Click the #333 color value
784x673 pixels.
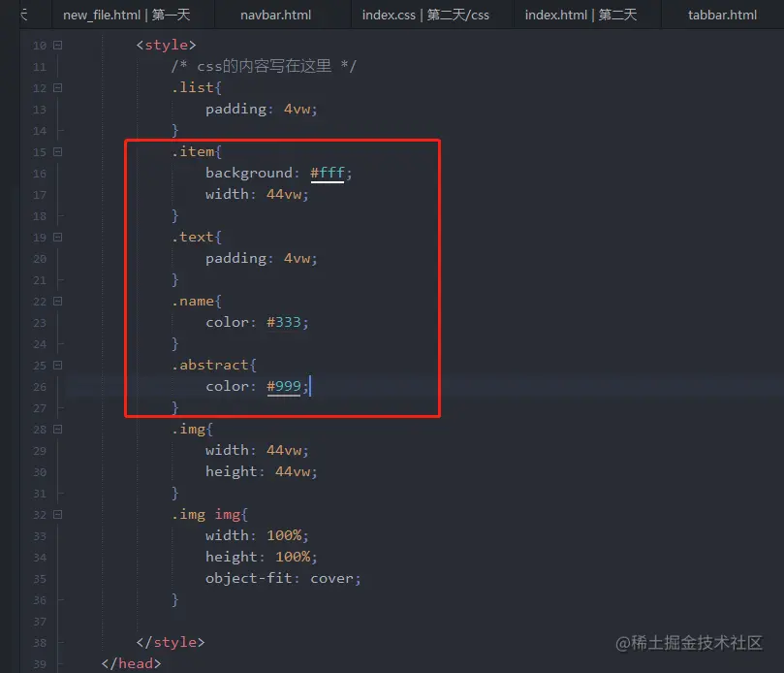(284, 322)
